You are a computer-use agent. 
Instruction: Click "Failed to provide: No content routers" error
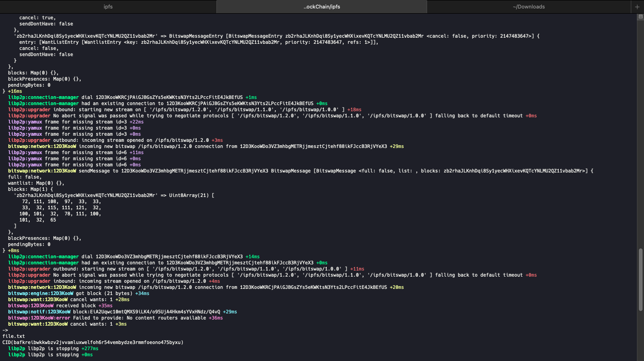[x=115, y=318]
